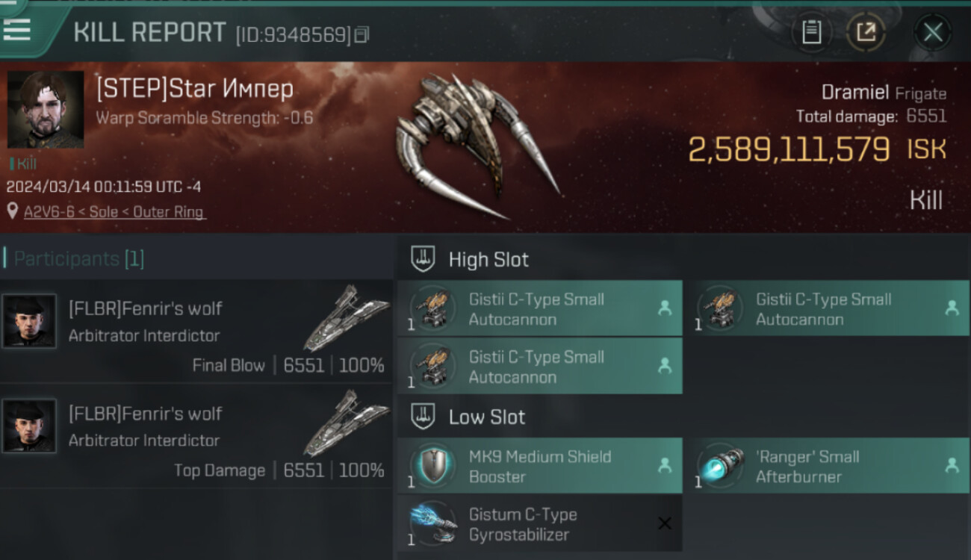The image size is (971, 560).
Task: Toggle person marker on Ranger Afterburner
Action: coord(952,465)
